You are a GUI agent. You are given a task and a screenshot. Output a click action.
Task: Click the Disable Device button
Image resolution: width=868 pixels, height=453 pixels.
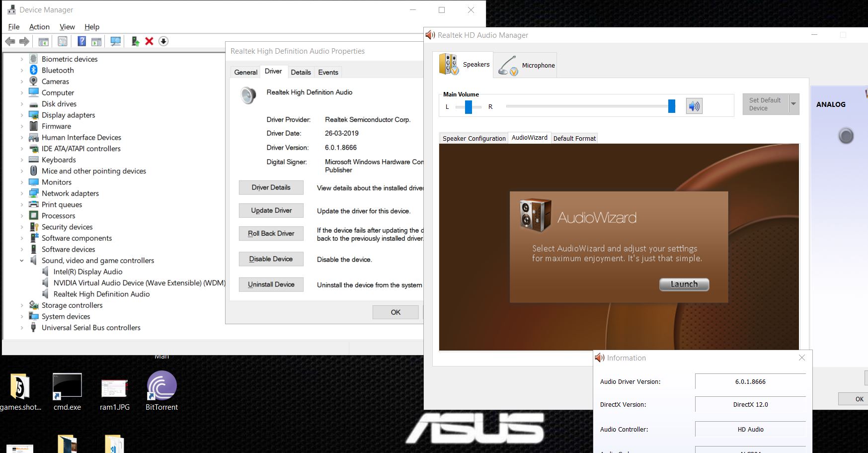(x=271, y=259)
